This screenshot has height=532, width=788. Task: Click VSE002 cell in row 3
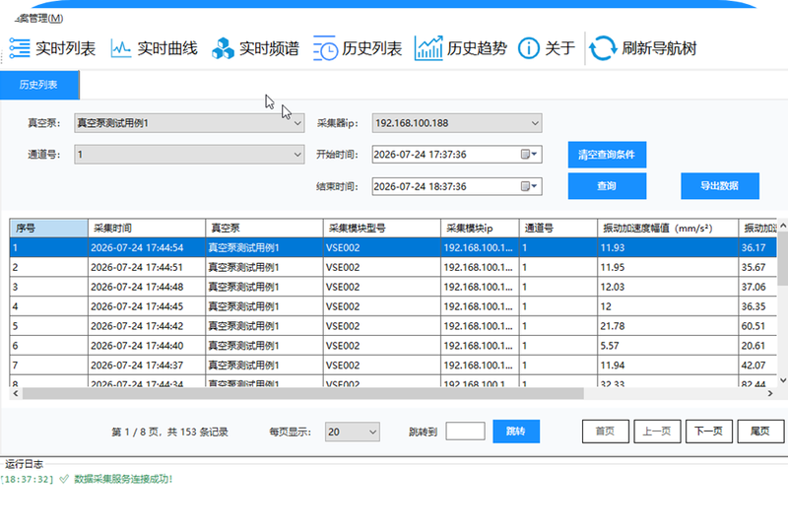381,287
